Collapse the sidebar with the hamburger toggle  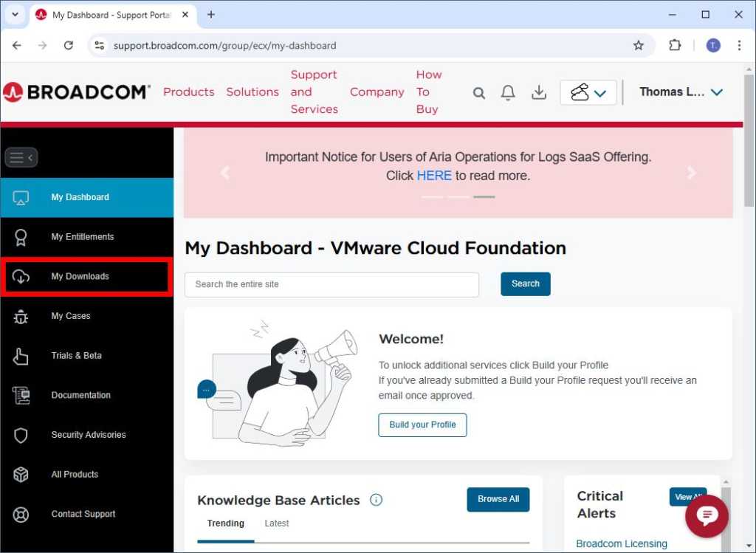pyautogui.click(x=21, y=157)
